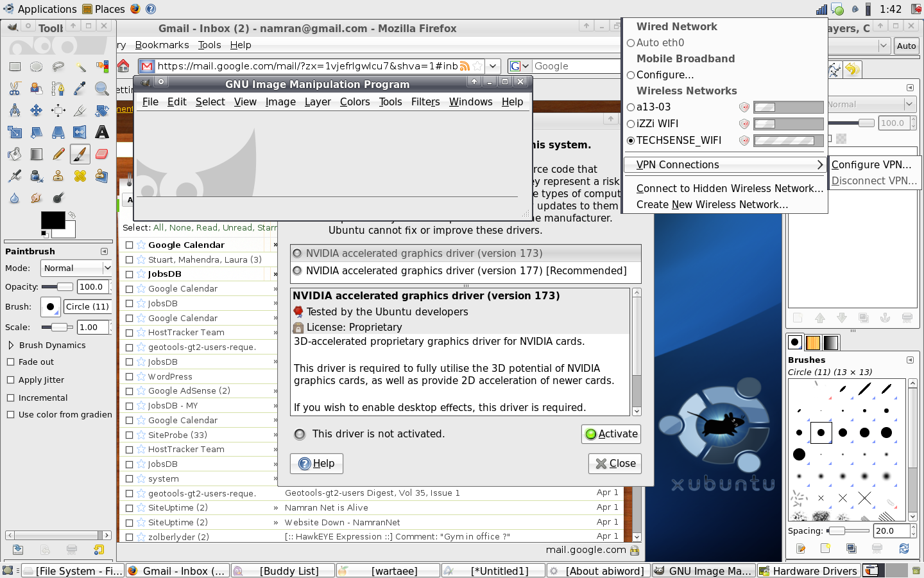Enable the Fade out checkbox
Viewport: 924px width, 578px height.
tap(11, 362)
